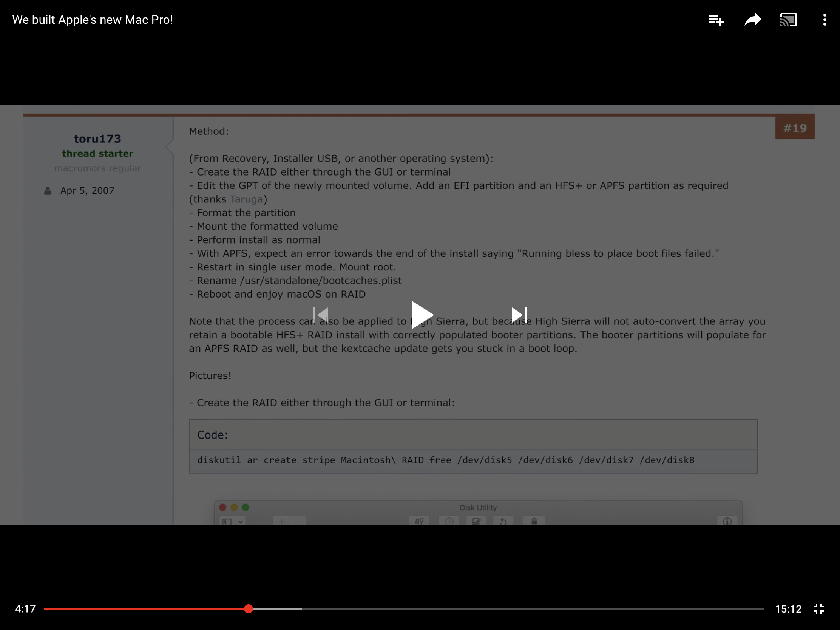Image resolution: width=840 pixels, height=630 pixels.
Task: Exit fullscreen with the collapse icon
Action: point(819,609)
